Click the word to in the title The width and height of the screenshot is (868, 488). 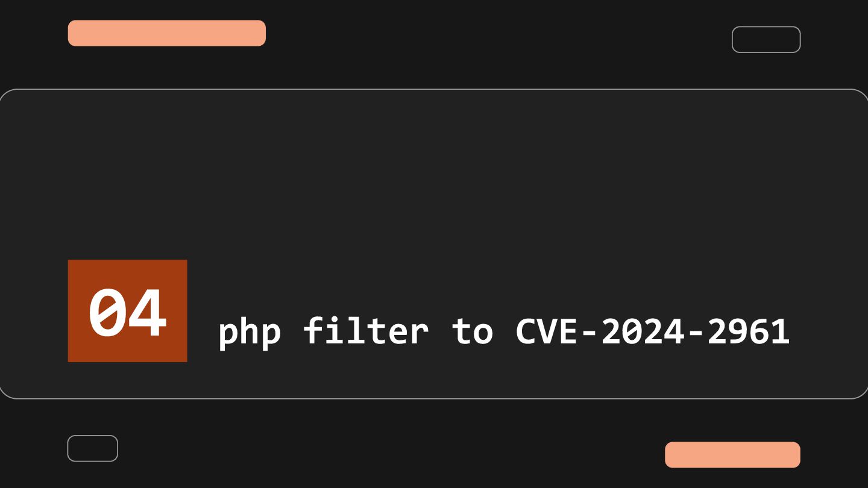tap(473, 331)
